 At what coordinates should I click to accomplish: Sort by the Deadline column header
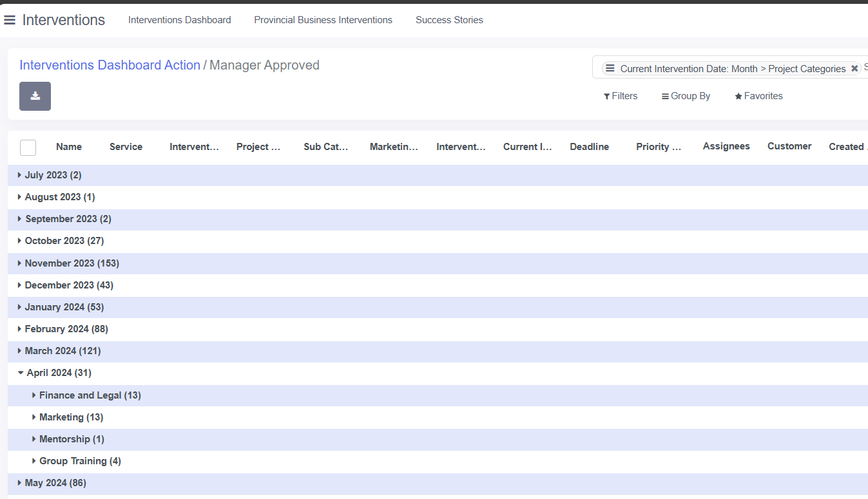[589, 147]
